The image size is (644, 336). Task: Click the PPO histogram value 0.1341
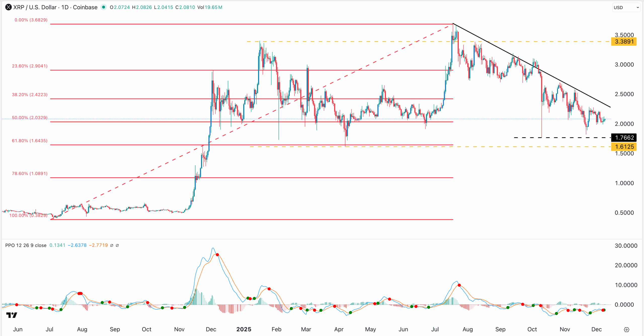pyautogui.click(x=57, y=245)
